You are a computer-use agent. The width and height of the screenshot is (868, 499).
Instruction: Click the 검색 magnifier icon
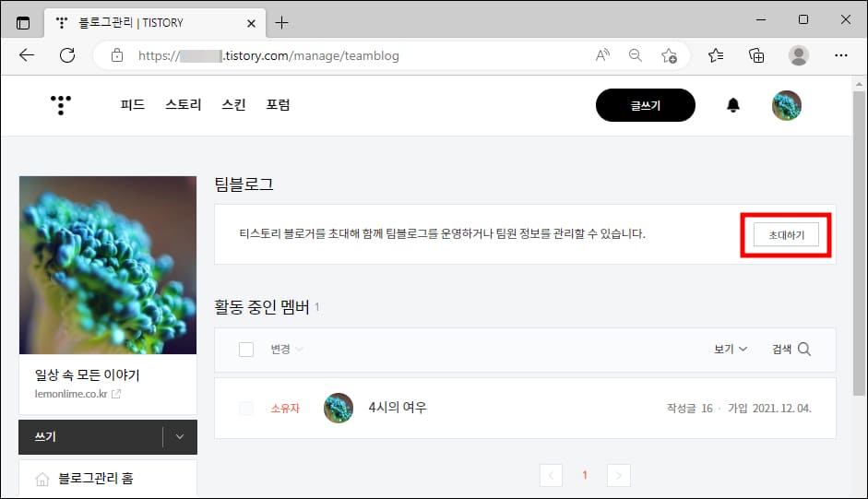point(804,349)
